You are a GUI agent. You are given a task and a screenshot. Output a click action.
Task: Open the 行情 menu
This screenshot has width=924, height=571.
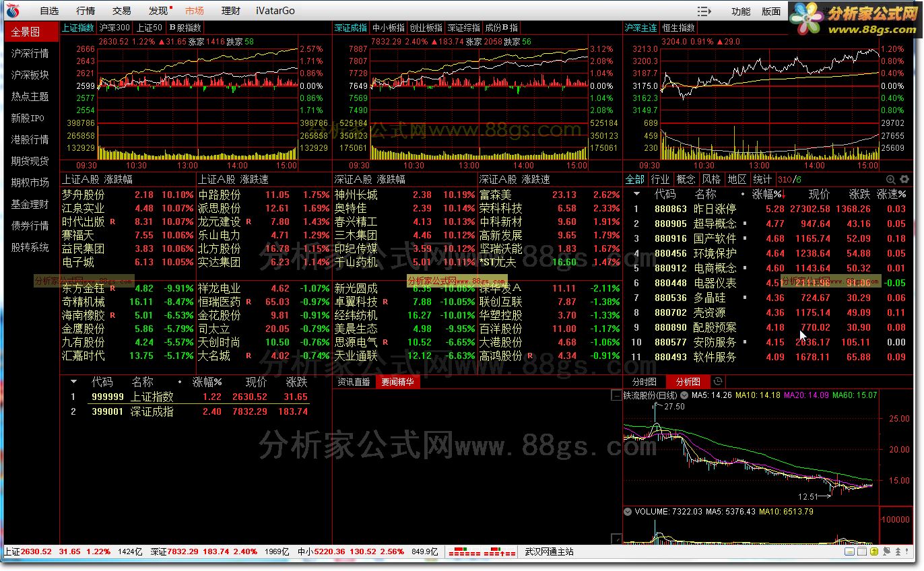tap(86, 11)
